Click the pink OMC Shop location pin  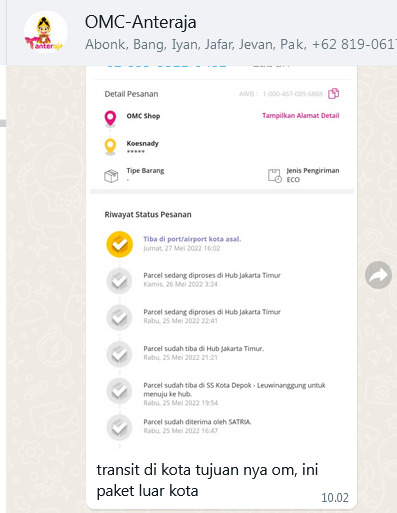(x=110, y=119)
